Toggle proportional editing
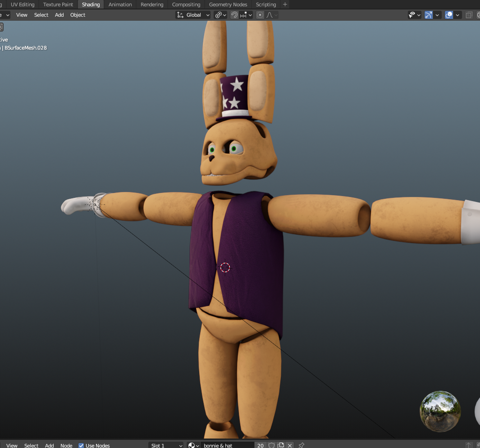480x448 pixels. click(x=260, y=15)
